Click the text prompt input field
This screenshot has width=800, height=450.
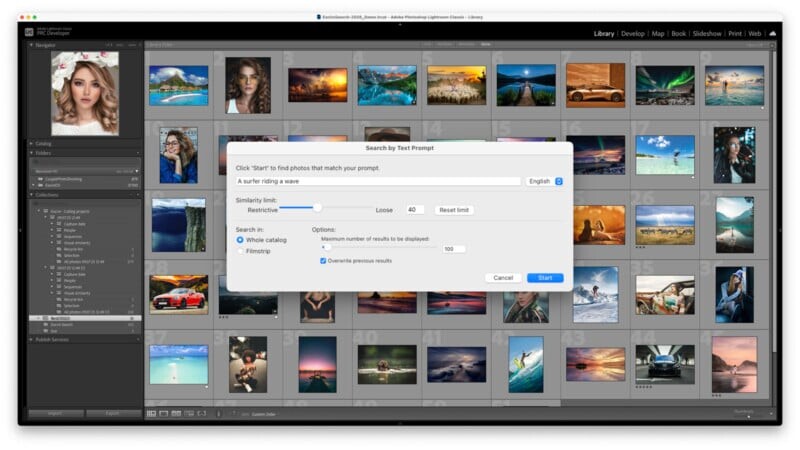pyautogui.click(x=378, y=181)
